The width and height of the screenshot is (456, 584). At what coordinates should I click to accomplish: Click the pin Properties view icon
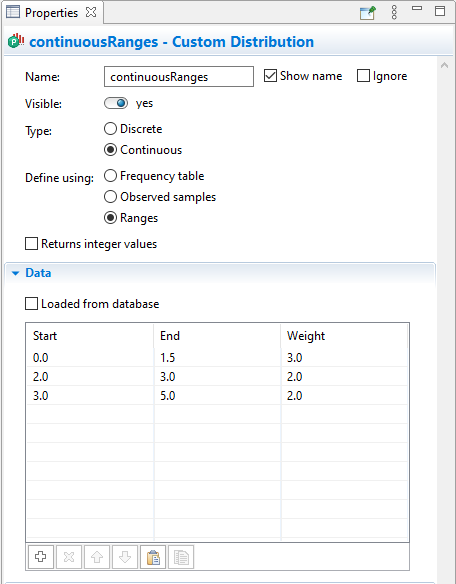pyautogui.click(x=368, y=13)
